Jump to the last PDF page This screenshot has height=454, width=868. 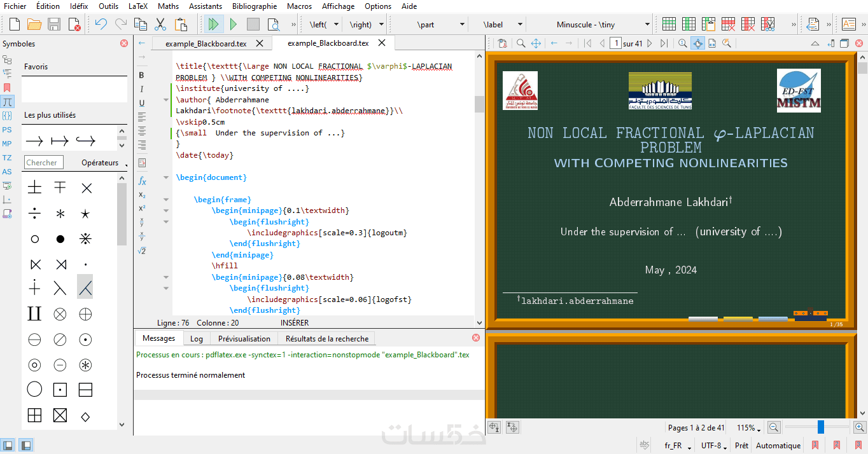664,43
